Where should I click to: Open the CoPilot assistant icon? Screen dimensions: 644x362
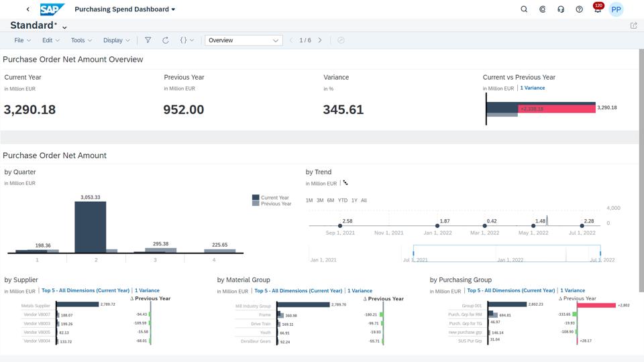pyautogui.click(x=543, y=9)
